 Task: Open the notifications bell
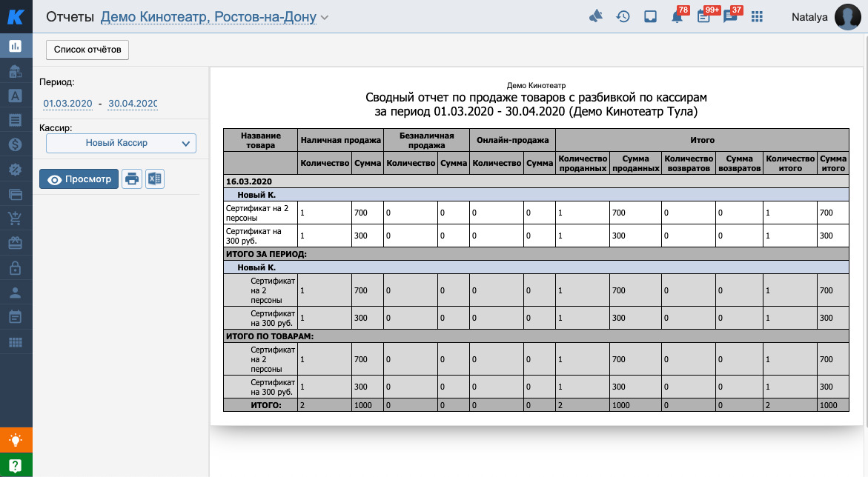point(677,17)
